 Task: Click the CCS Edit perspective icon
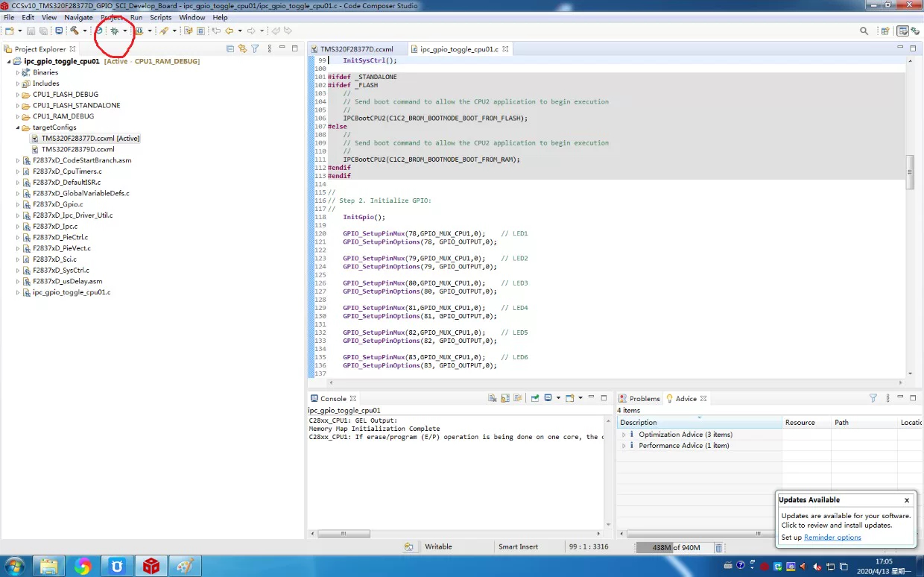click(902, 31)
